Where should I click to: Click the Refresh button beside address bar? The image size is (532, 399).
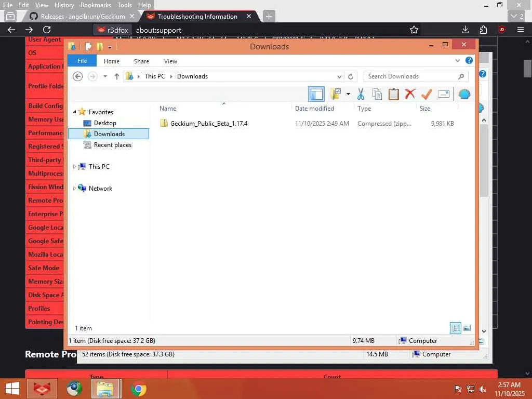click(x=351, y=77)
